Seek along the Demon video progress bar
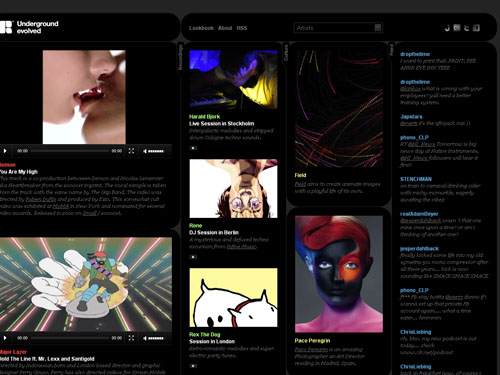The height and width of the screenshot is (375, 500). (70, 151)
